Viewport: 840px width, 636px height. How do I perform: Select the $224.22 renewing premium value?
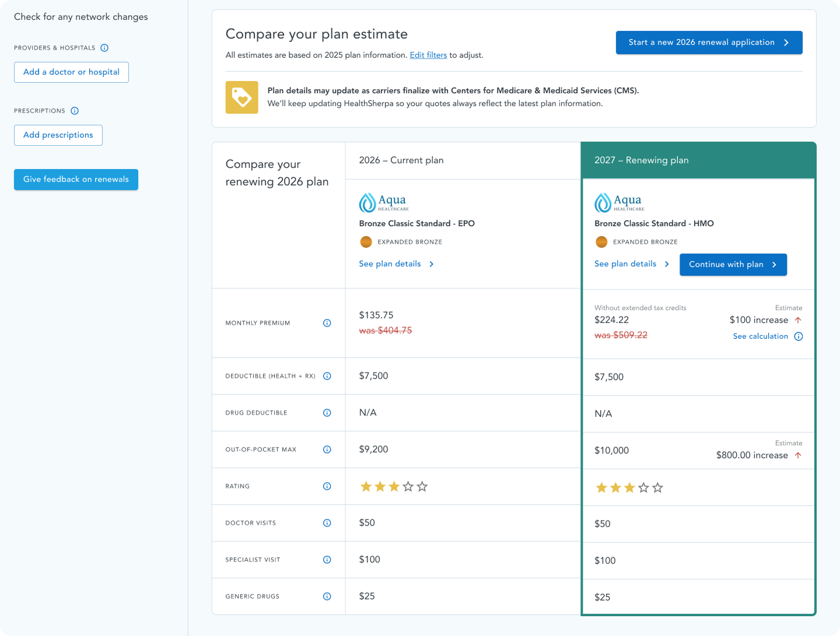tap(612, 320)
